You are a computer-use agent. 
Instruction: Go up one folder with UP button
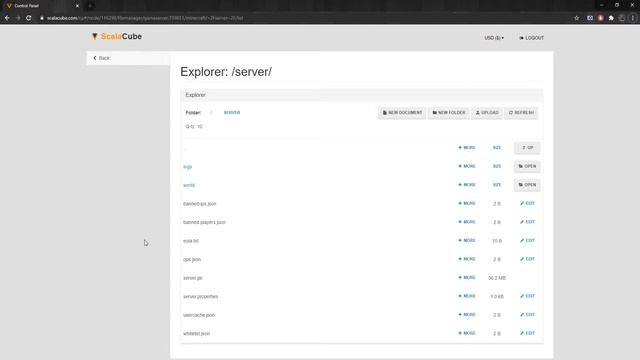[x=527, y=148]
